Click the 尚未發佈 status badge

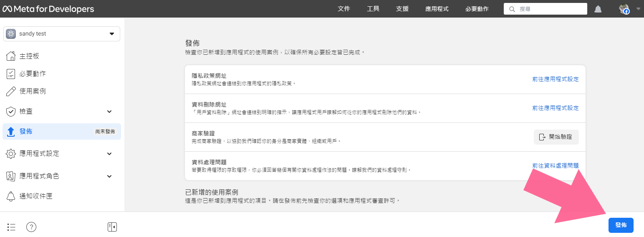[105, 131]
